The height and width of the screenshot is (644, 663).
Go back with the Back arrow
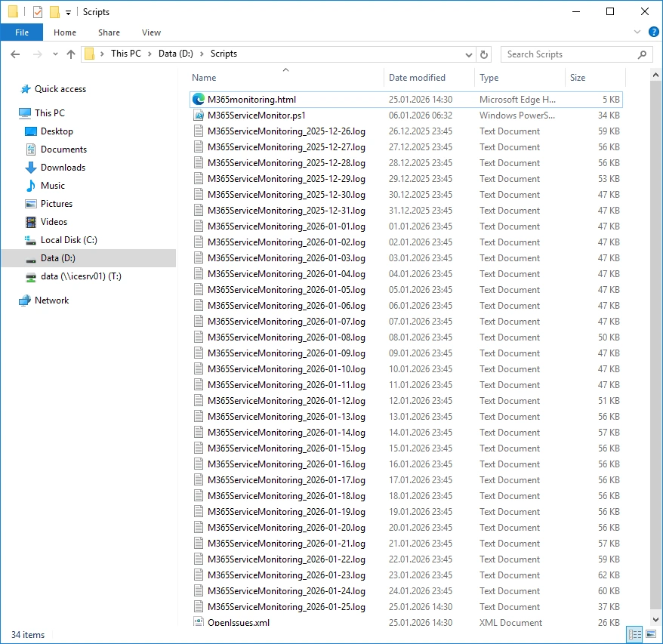coord(15,54)
